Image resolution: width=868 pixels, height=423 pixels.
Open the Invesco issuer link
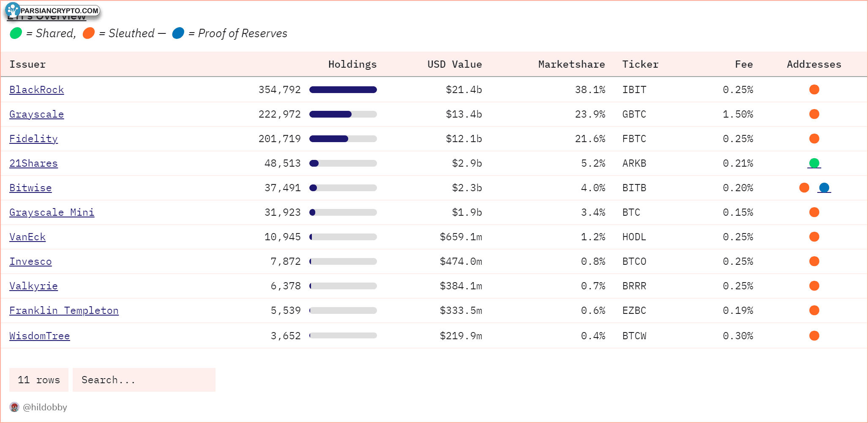pos(30,261)
